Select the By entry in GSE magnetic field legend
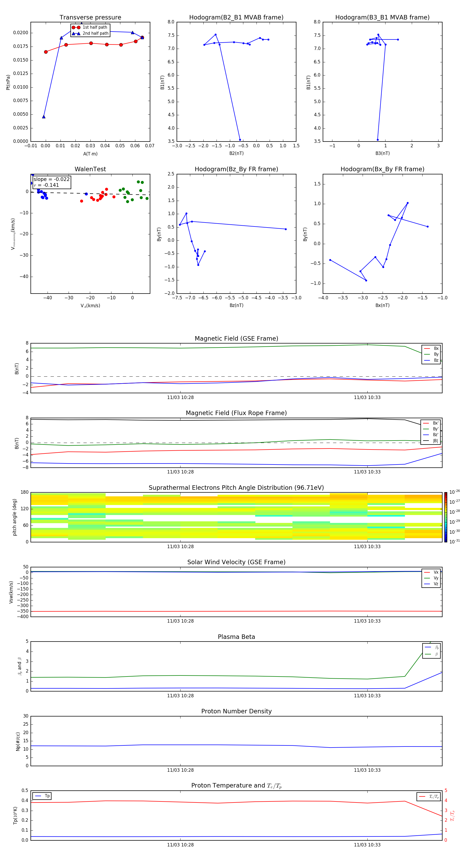The width and height of the screenshot is (473, 868). (x=431, y=355)
